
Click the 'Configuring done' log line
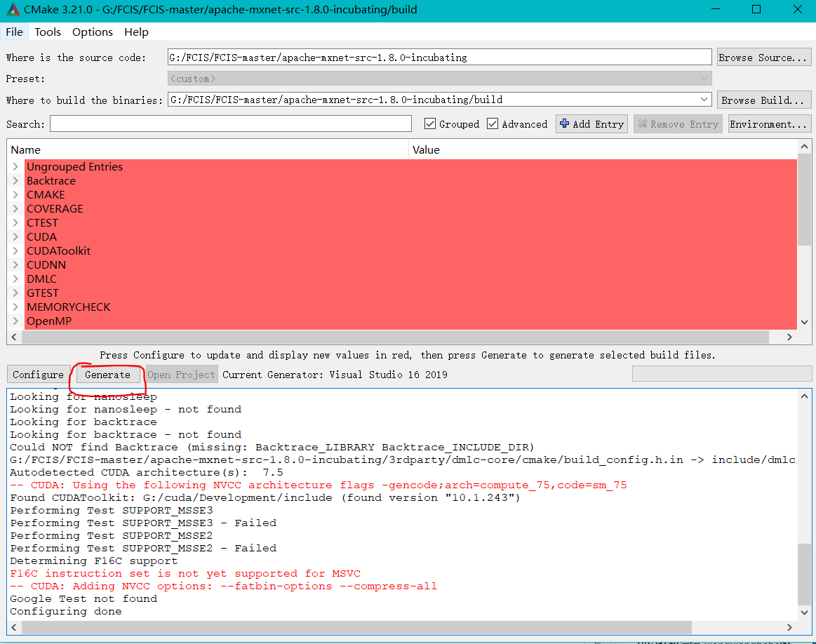click(65, 611)
